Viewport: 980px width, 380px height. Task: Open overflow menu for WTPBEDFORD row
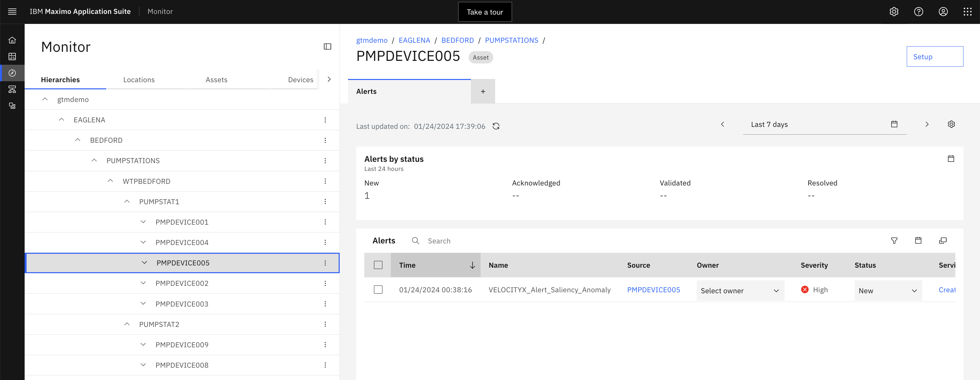(325, 181)
